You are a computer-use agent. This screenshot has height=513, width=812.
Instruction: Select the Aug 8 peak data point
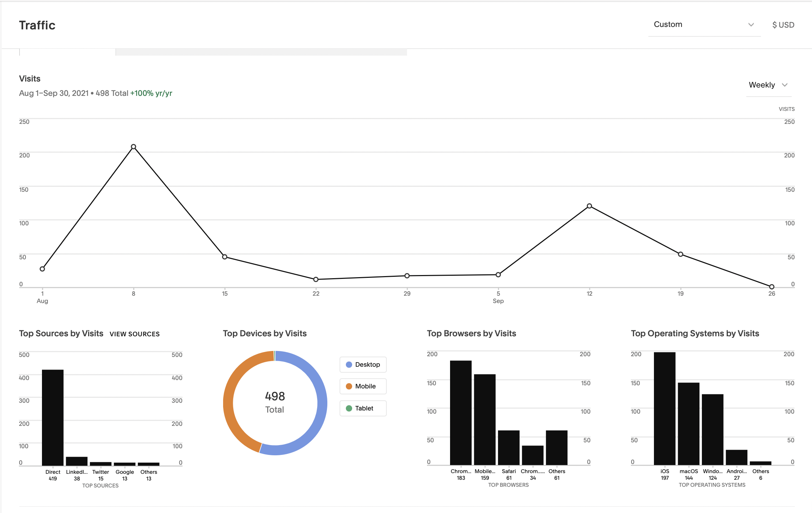coord(134,147)
